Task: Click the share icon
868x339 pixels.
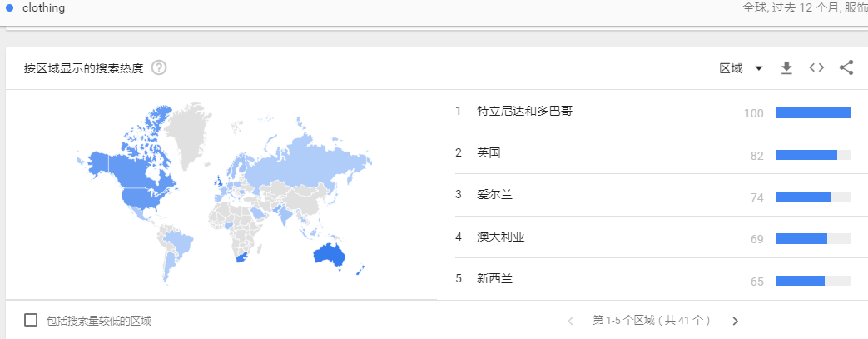Action: (x=846, y=68)
